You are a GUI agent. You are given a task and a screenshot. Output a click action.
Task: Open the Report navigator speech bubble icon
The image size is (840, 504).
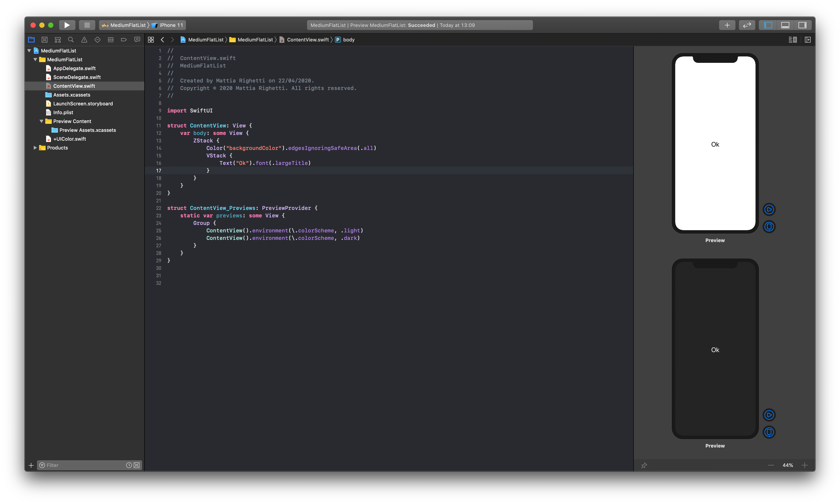click(x=137, y=40)
